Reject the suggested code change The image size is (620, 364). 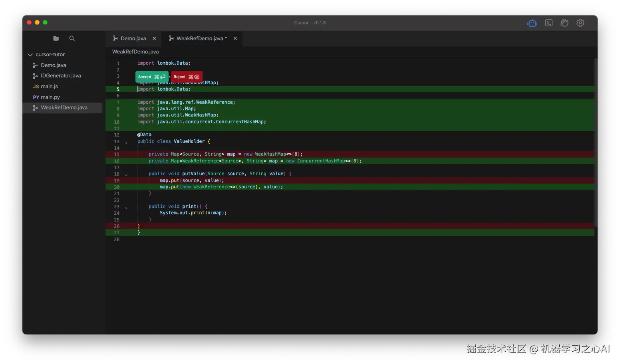coord(186,77)
